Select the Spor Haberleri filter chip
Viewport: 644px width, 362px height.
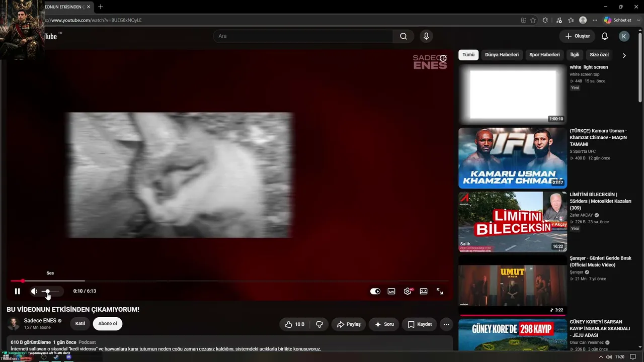click(x=544, y=55)
